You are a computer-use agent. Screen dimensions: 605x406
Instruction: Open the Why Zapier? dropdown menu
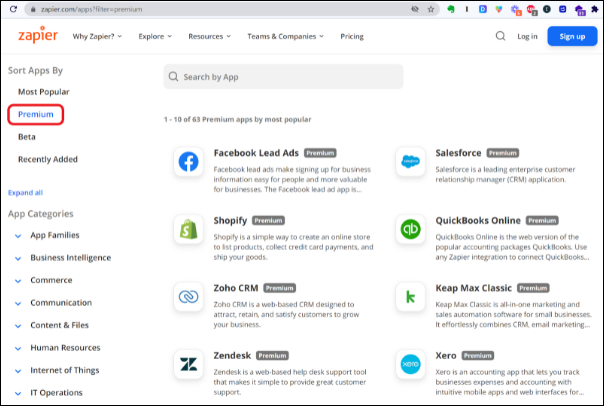97,36
